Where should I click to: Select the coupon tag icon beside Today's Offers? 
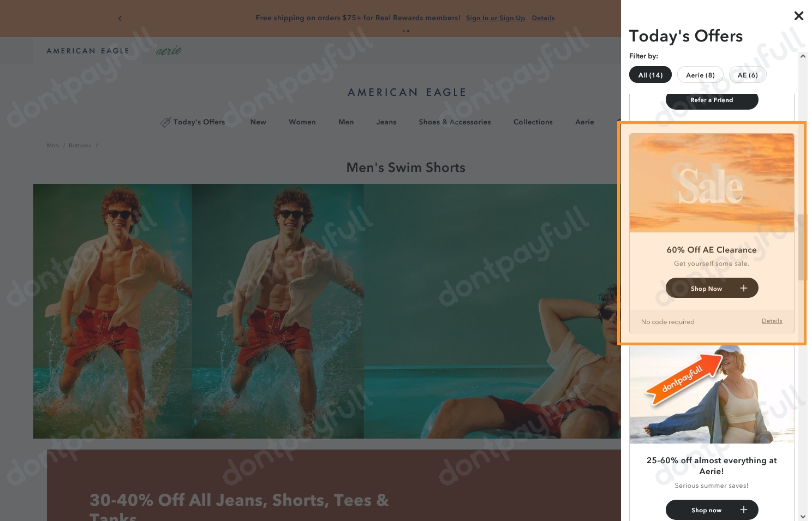pos(166,122)
